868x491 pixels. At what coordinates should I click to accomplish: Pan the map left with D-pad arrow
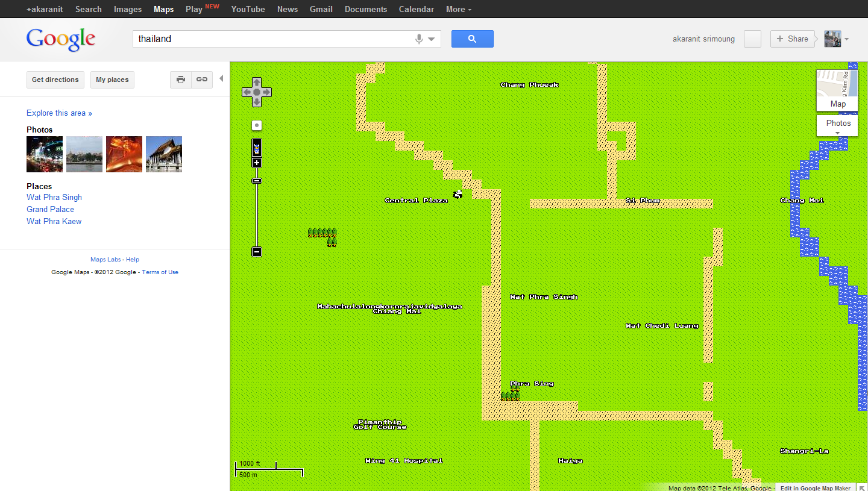pyautogui.click(x=247, y=92)
